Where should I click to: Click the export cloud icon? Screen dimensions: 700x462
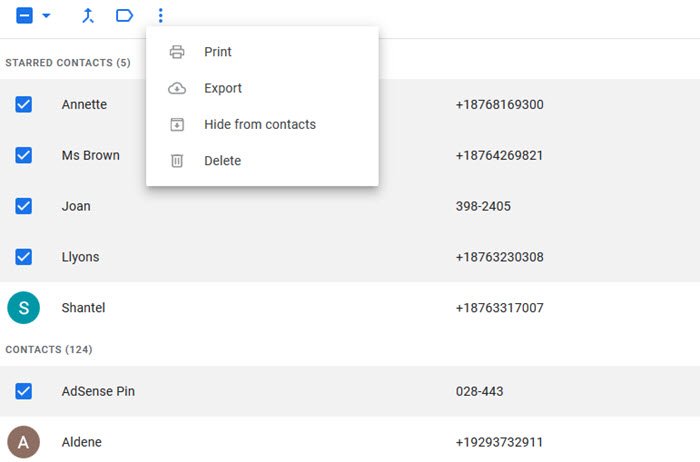[177, 88]
